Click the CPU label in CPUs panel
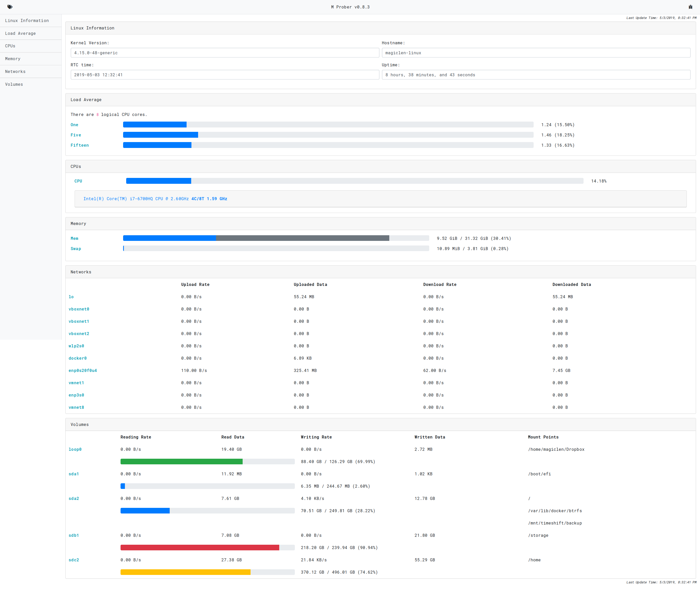This screenshot has width=700, height=589. [x=78, y=181]
